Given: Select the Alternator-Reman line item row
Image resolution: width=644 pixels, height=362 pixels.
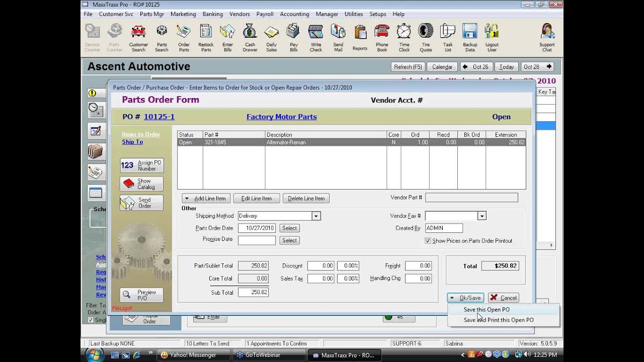Looking at the screenshot, I should 351,142.
